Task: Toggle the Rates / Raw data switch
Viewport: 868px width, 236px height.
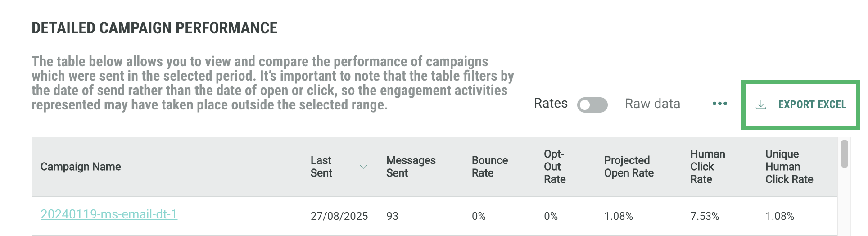Action: point(592,105)
